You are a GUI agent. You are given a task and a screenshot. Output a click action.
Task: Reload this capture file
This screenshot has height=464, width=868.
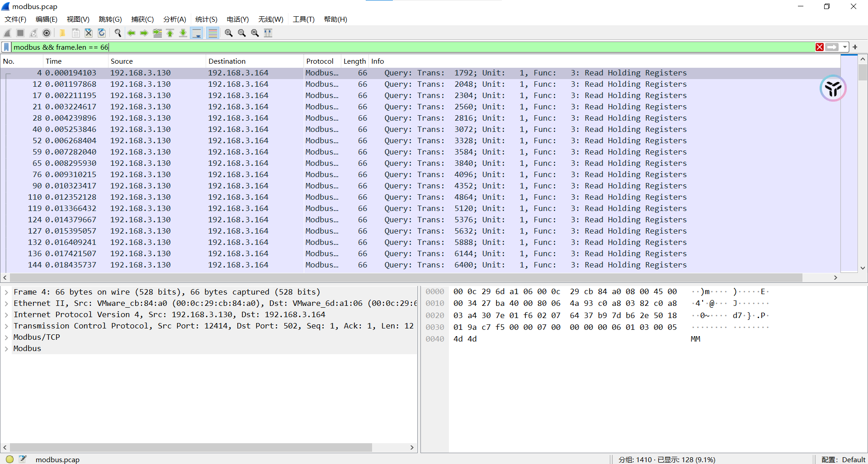tap(102, 33)
